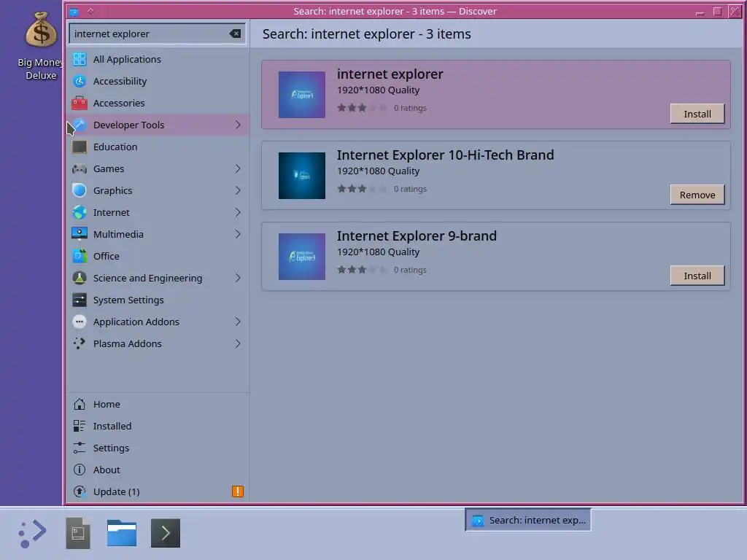Click the Science and Engineering flask icon
The height and width of the screenshot is (560, 747).
(80, 278)
